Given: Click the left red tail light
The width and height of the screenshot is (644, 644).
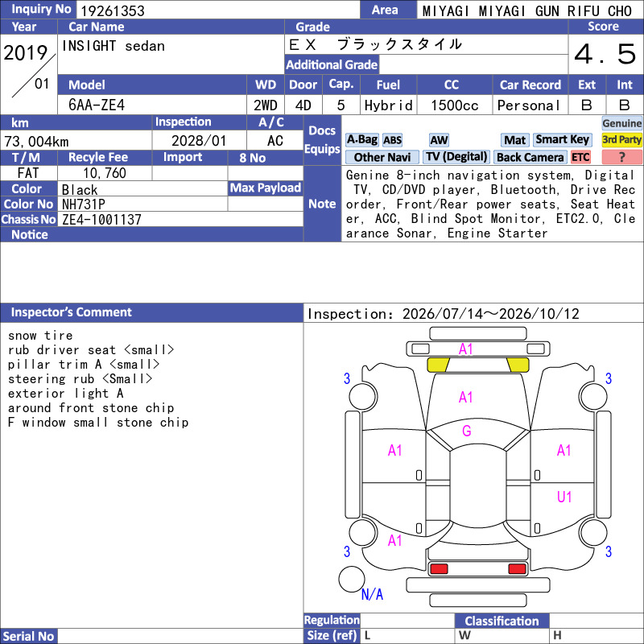Looking at the screenshot, I should coord(439,569).
